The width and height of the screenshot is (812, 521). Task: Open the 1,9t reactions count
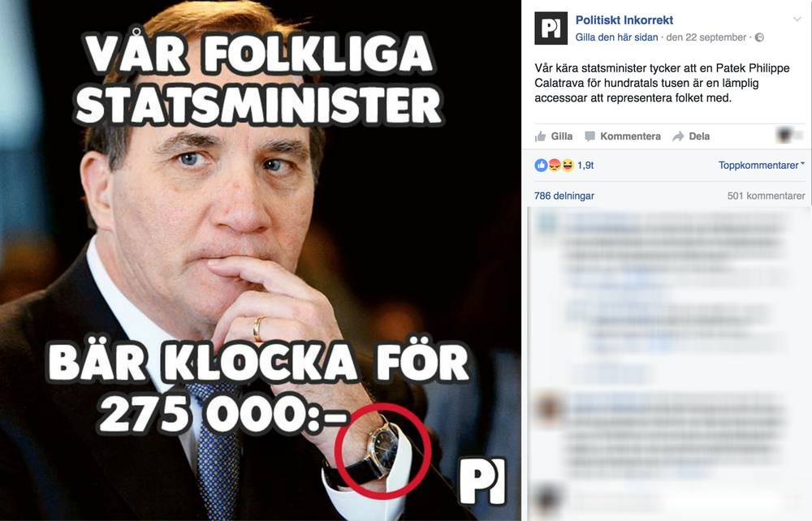point(585,165)
